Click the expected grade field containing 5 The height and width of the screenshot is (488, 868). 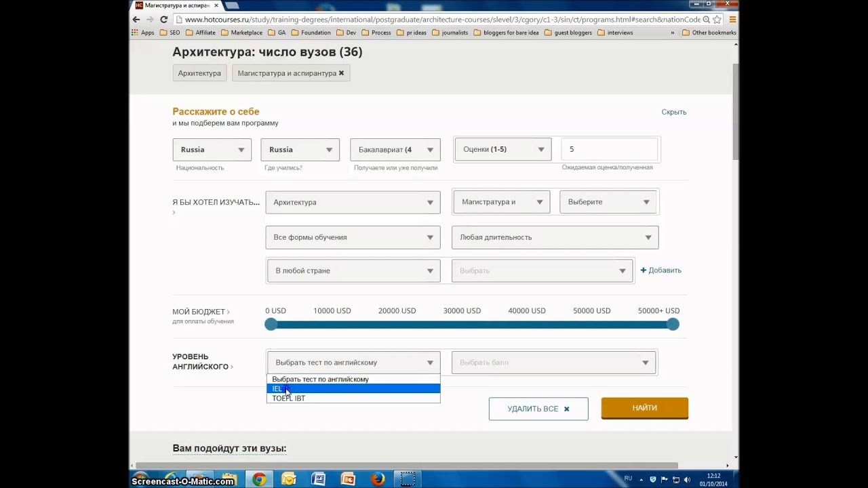coord(610,149)
